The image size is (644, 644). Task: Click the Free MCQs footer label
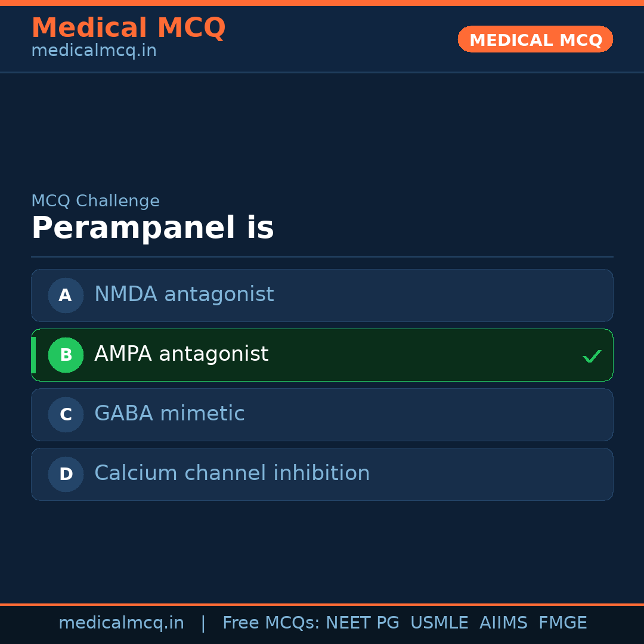[271, 623]
